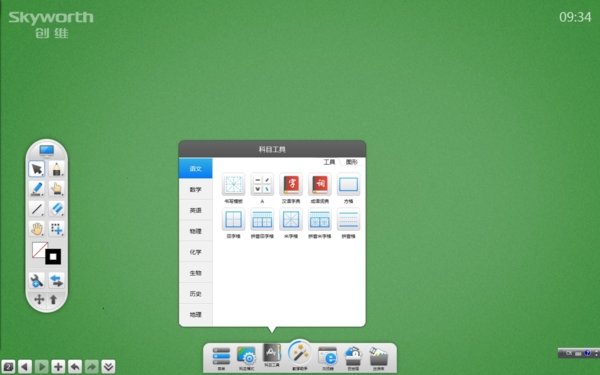This screenshot has width=600, height=375.
Task: Insert the 方格 square grid
Action: [348, 184]
